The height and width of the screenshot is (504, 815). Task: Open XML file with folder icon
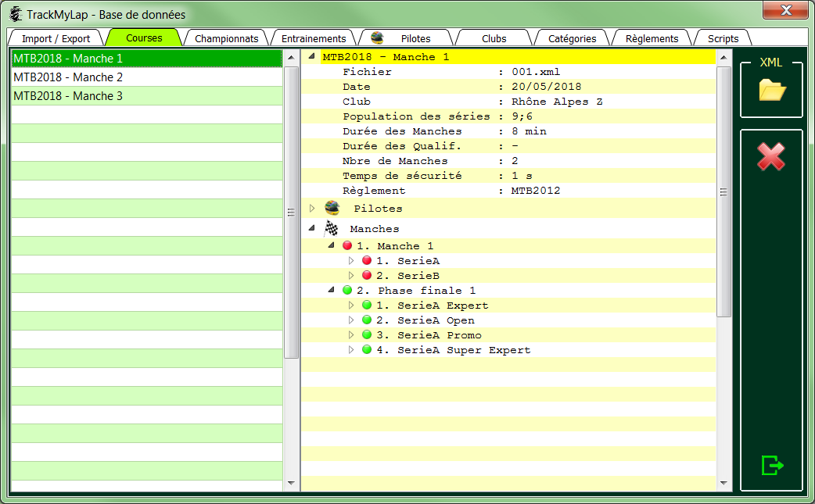pos(772,91)
